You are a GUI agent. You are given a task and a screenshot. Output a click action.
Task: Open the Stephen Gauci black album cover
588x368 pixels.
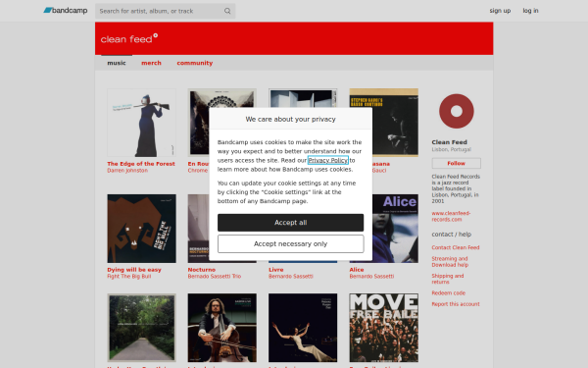click(395, 123)
